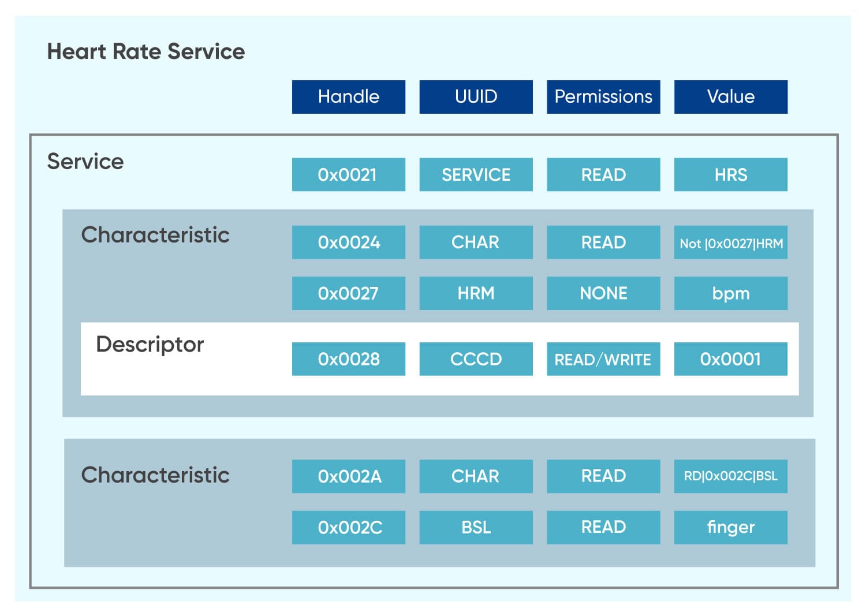Viewport: 866px width, 616px height.
Task: Select the CCCD UUID cell
Action: tap(476, 359)
